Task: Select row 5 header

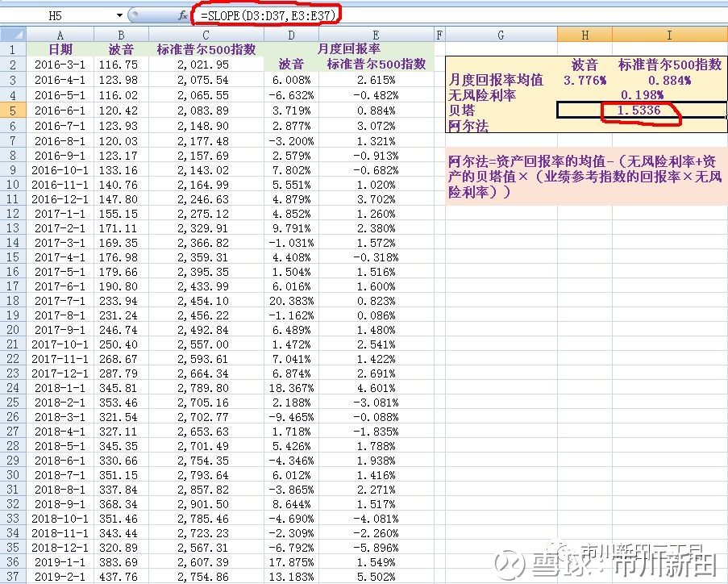Action: click(10, 111)
